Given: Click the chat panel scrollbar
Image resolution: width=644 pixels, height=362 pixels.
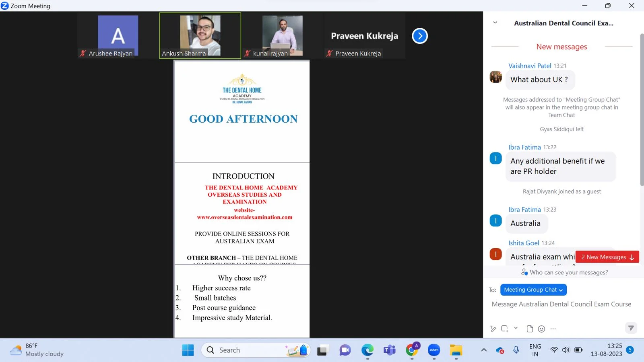Looking at the screenshot, I should pyautogui.click(x=642, y=110).
